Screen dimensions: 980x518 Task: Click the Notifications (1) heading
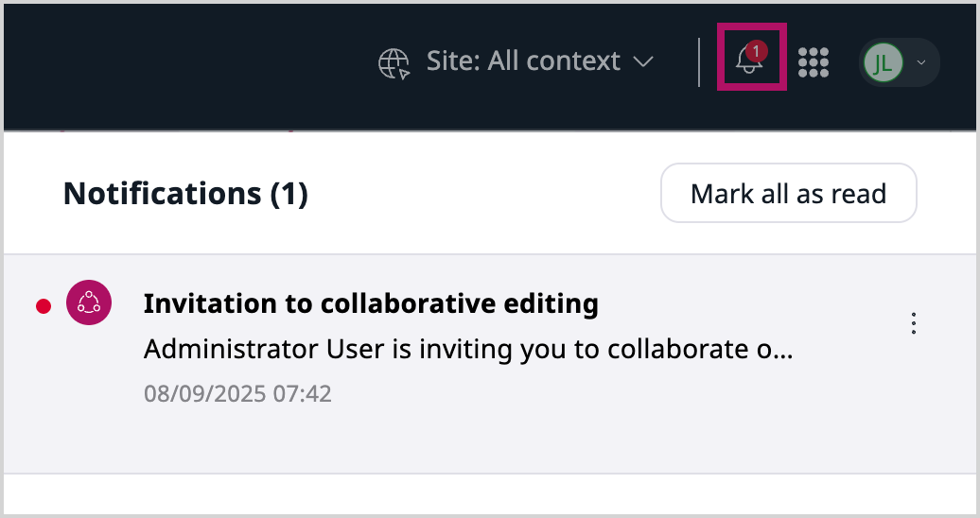point(185,194)
